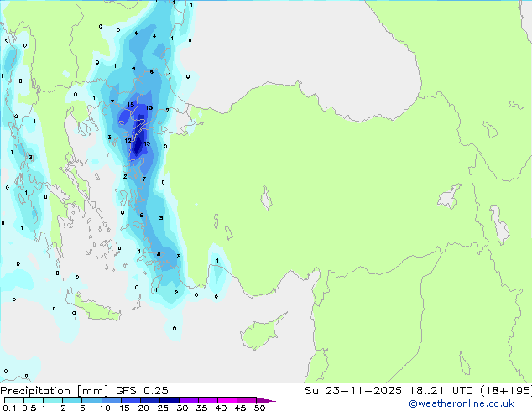Select the 10–15 mm legend swatch

[111, 400]
